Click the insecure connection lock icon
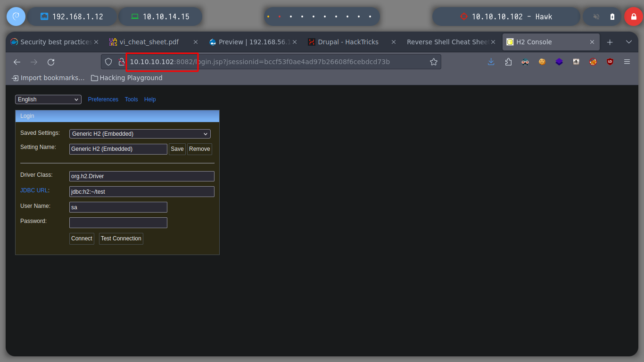The width and height of the screenshot is (644, 362). [121, 62]
